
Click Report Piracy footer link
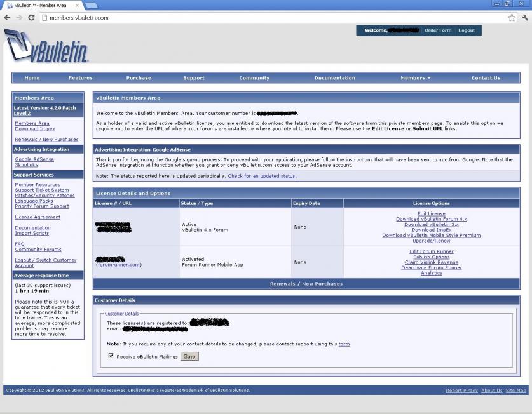[461, 391]
